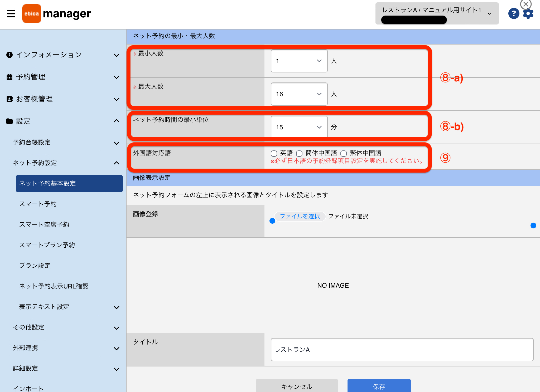Click the red ※必ず日本語の予約登録項目設定 notice text

pos(347,161)
